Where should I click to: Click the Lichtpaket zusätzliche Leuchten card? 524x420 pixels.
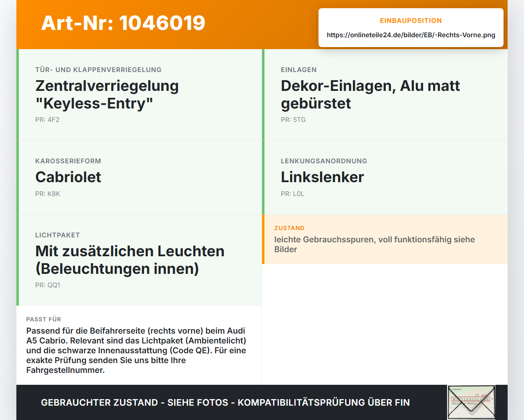click(139, 260)
